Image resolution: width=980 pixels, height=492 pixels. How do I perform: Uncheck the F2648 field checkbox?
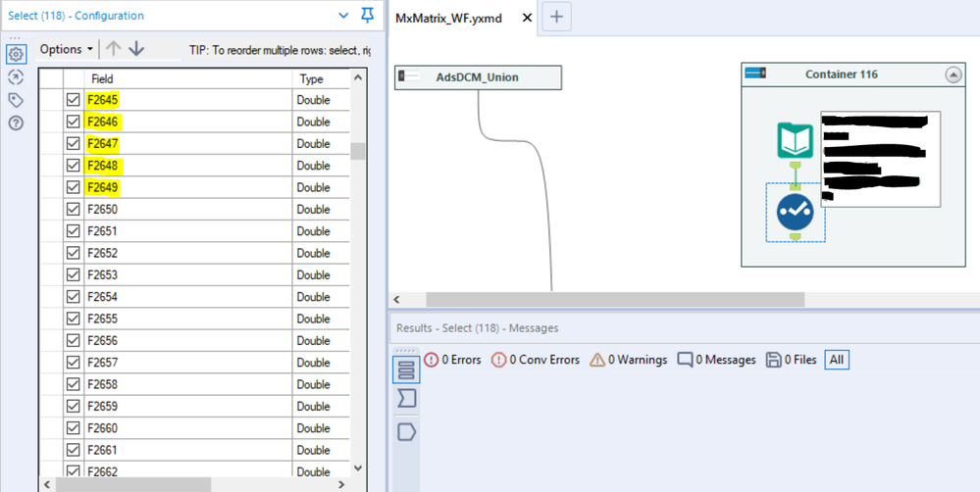[x=74, y=166]
